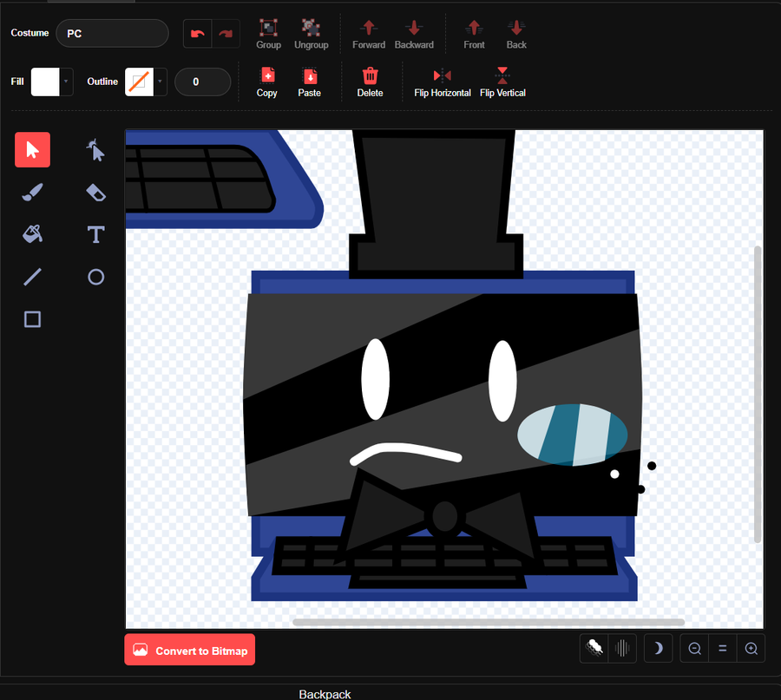The height and width of the screenshot is (700, 781).
Task: Delete the selected object
Action: coord(370,82)
